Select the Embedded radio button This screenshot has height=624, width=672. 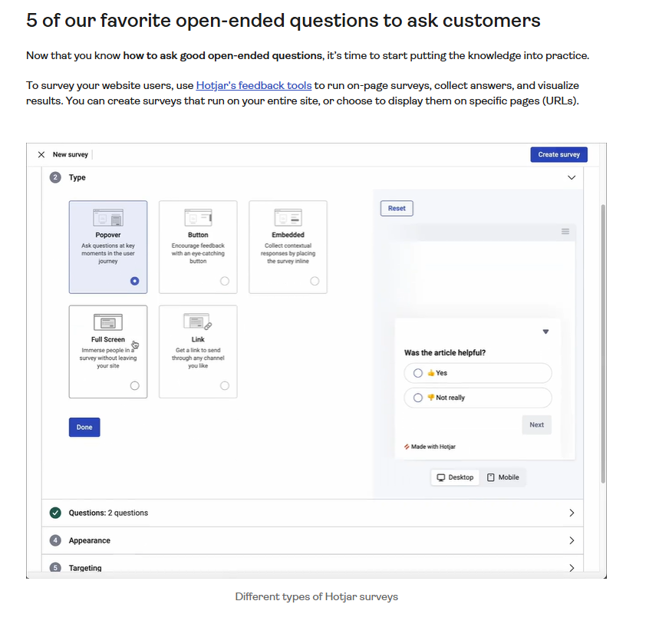[x=315, y=281]
